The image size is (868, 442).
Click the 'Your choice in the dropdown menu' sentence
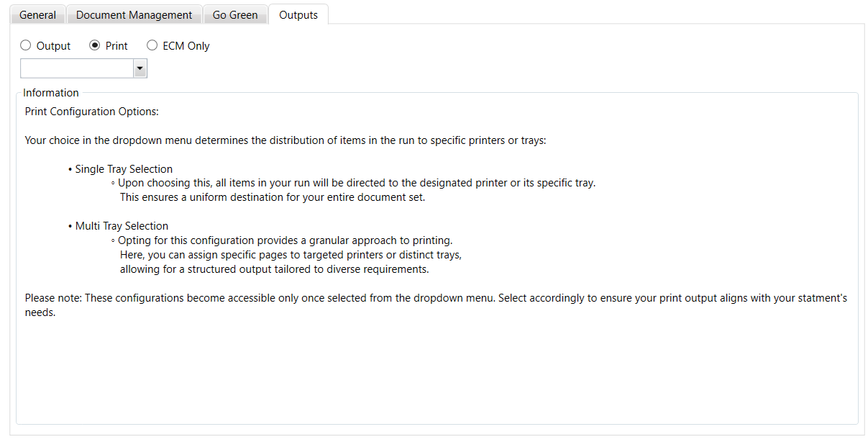point(285,140)
